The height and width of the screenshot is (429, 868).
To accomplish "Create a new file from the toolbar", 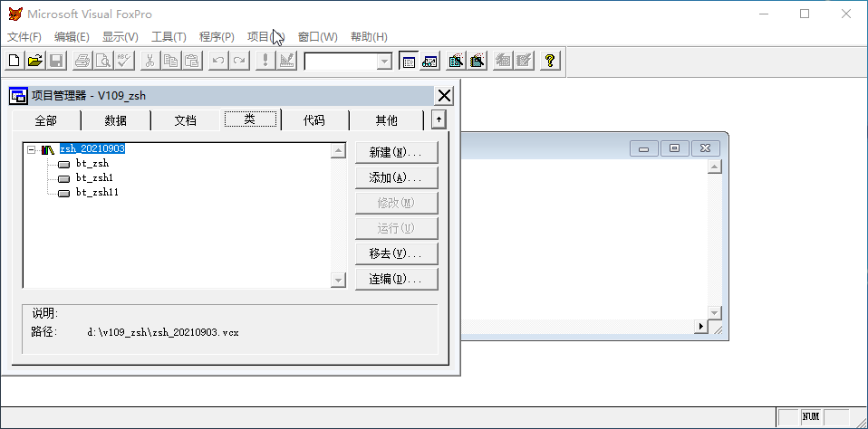I will 14,61.
